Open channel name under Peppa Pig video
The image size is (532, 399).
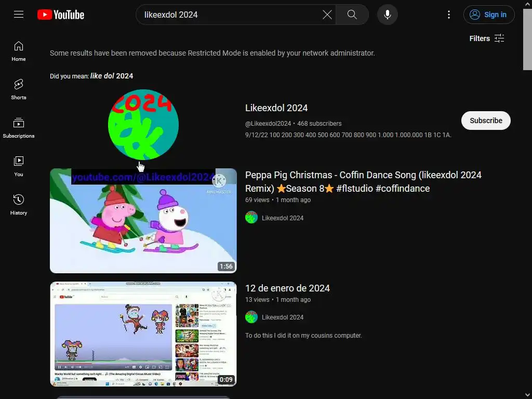click(282, 218)
